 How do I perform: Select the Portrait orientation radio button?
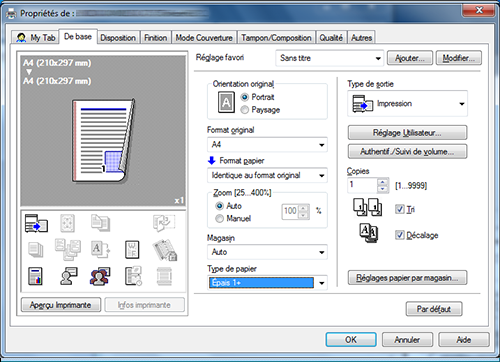pyautogui.click(x=245, y=97)
